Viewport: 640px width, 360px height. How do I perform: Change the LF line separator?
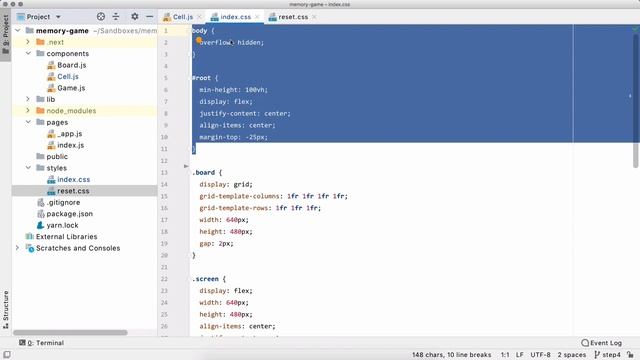520,355
